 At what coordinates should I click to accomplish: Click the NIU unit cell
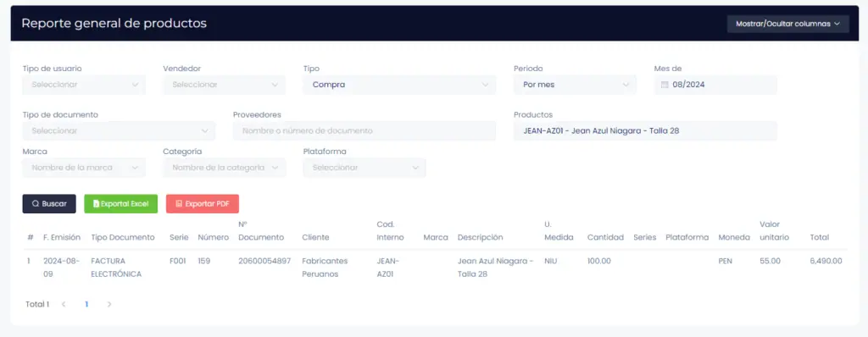(551, 261)
